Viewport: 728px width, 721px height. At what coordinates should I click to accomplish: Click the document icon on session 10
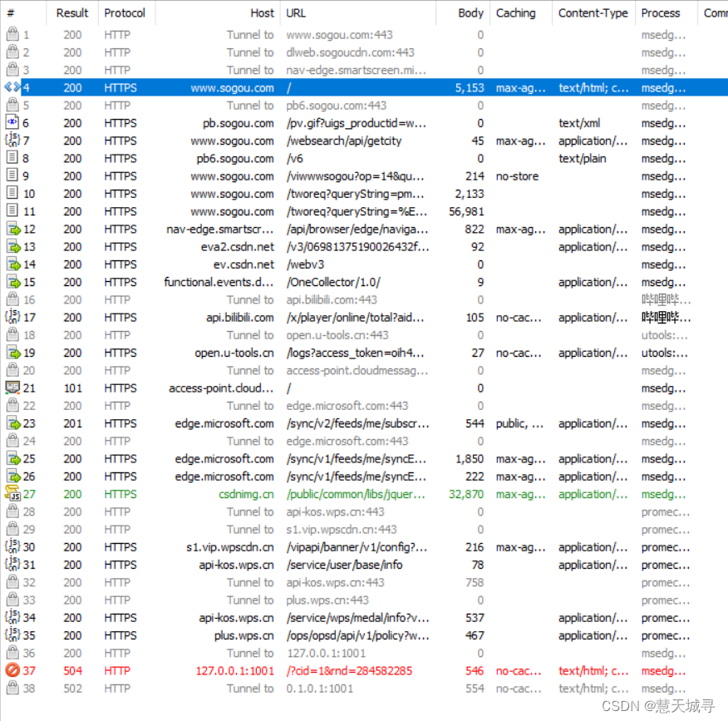tap(12, 193)
